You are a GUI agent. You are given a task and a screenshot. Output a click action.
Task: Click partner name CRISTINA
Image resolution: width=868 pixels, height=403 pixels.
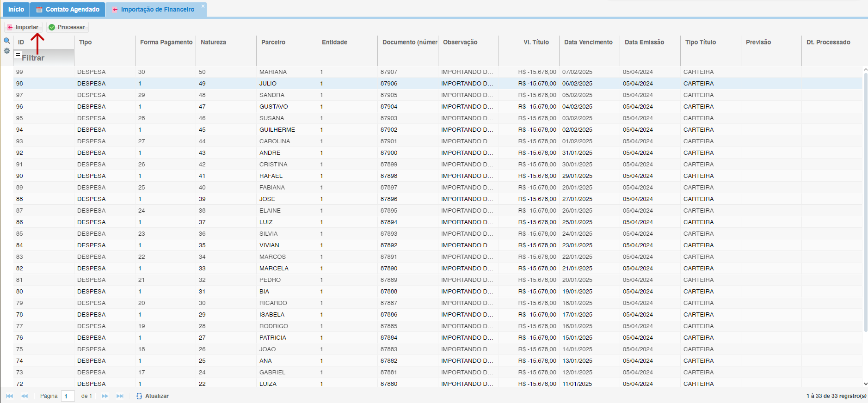click(x=273, y=164)
